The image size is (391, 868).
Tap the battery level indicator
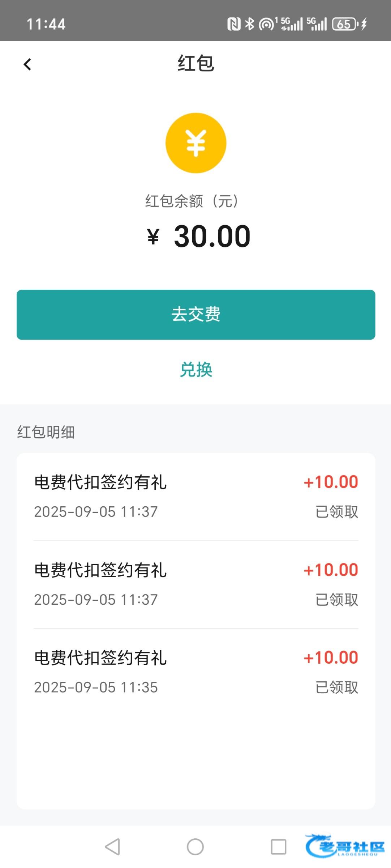pos(345,24)
